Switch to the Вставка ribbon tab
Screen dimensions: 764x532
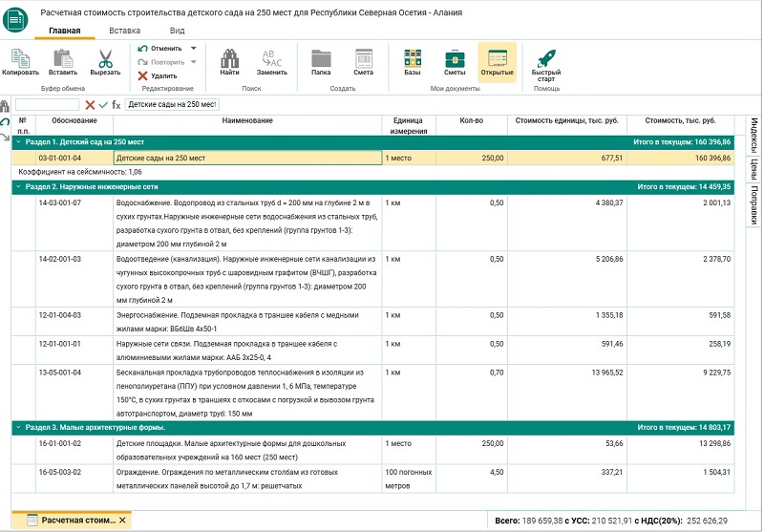(x=125, y=31)
